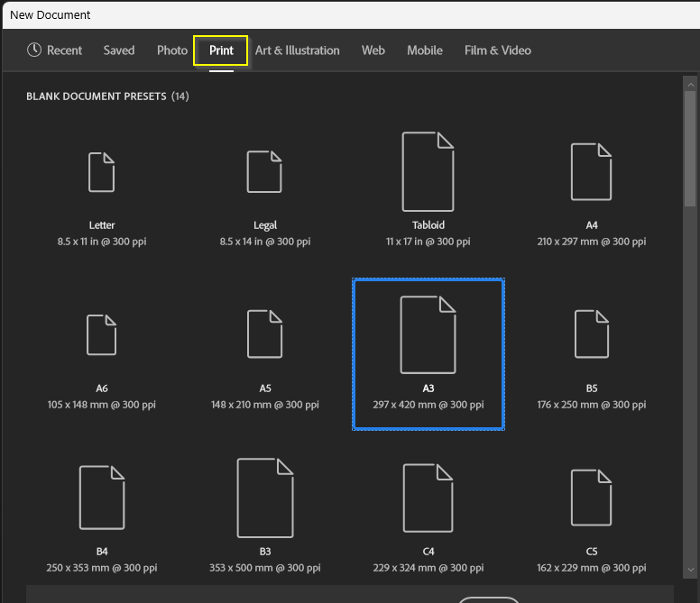
Task: Select the Legal preset document icon
Action: click(264, 172)
